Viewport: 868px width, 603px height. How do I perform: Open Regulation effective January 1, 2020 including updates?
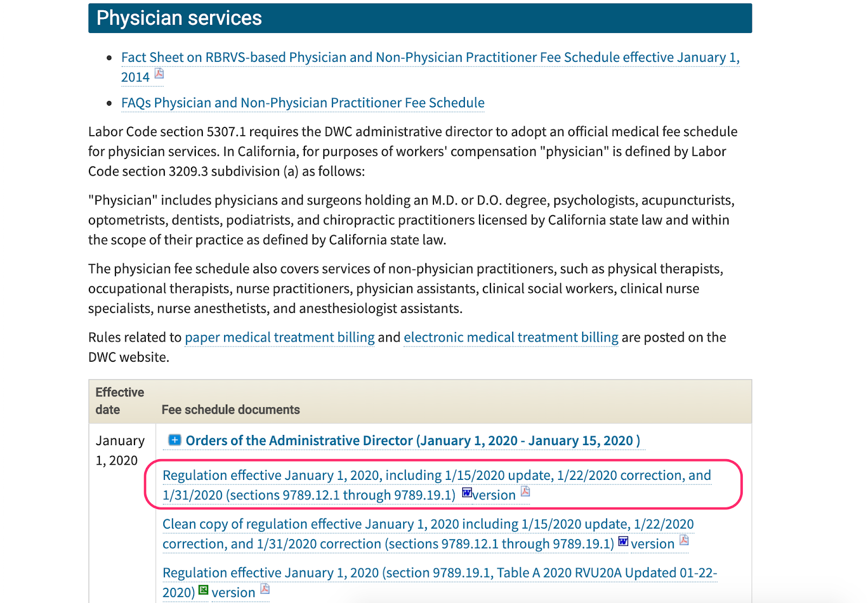click(437, 485)
